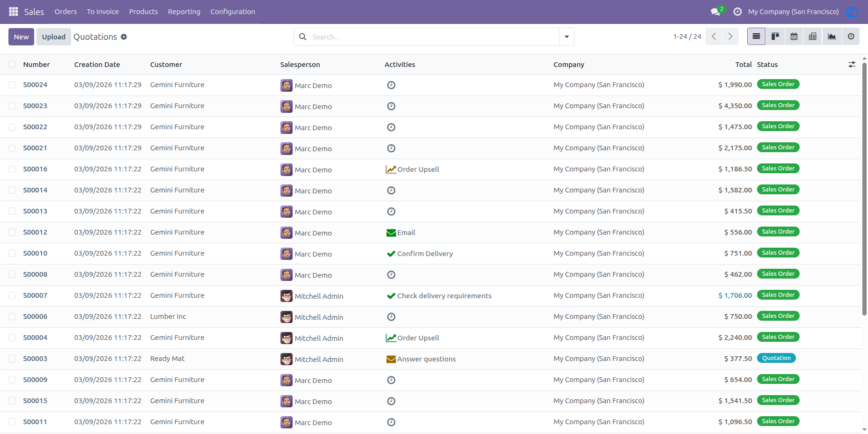
Task: Click total $ 1,706.00 for S00007
Action: 735,295
